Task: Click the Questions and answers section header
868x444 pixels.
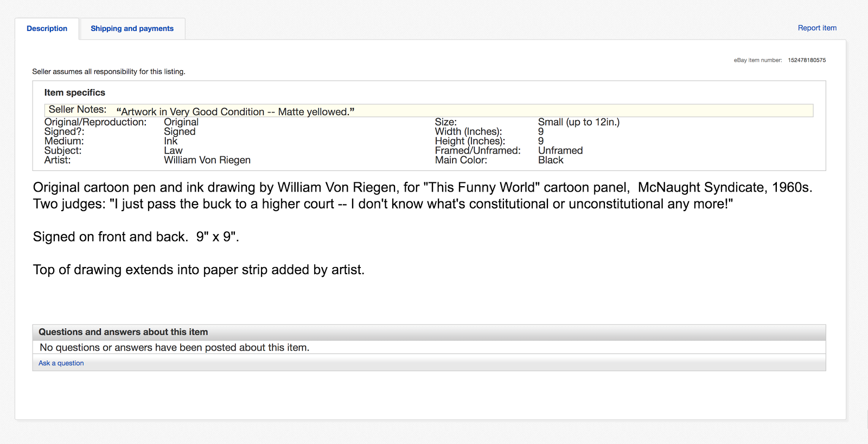Action: point(123,332)
